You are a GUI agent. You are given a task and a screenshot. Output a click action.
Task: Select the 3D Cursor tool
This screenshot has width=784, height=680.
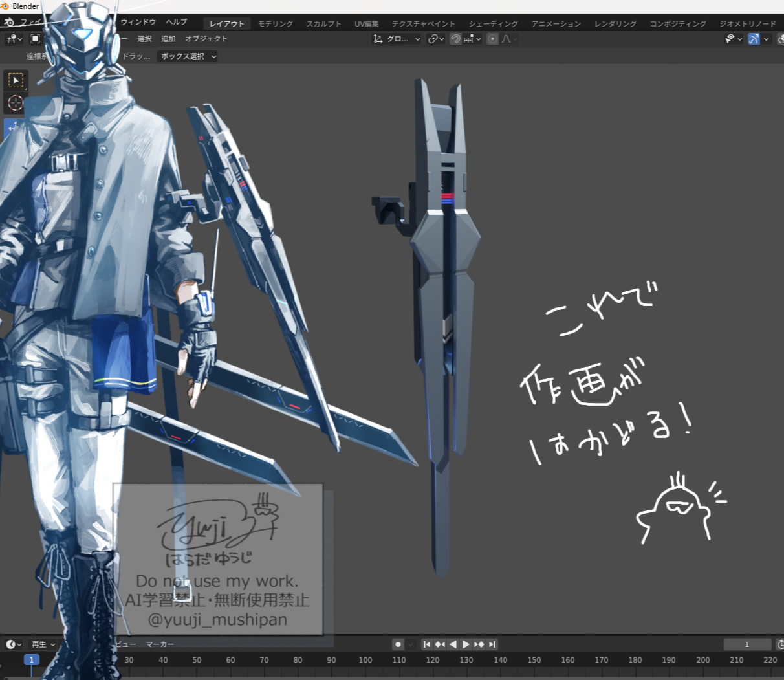[x=16, y=103]
